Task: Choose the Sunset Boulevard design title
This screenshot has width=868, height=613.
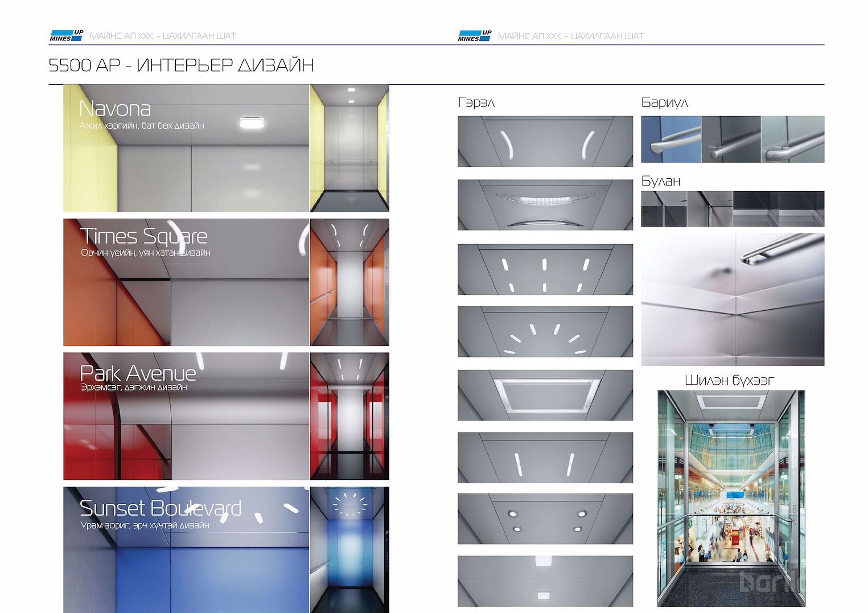Action: 161,508
